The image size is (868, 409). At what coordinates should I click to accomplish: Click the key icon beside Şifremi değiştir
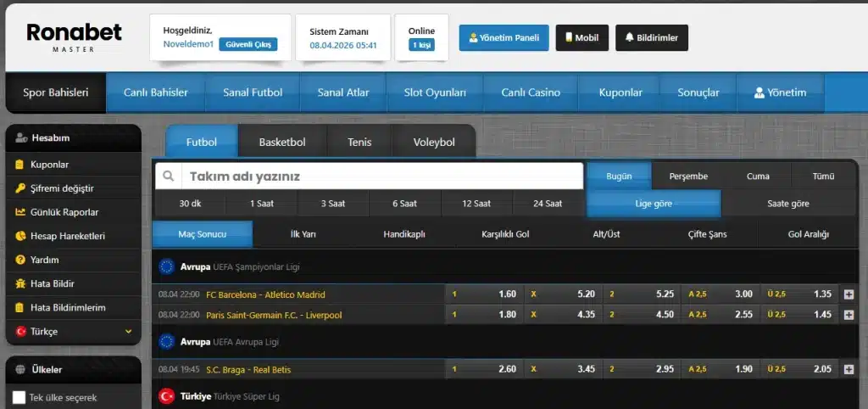click(x=20, y=188)
